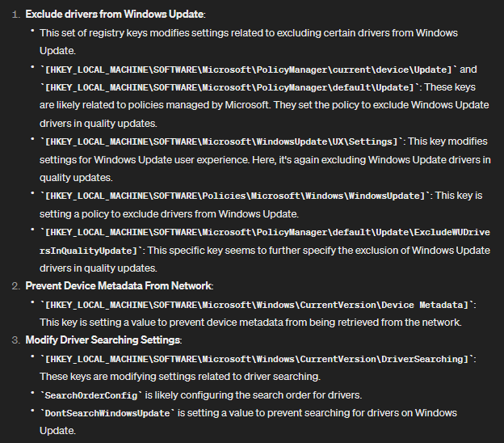Click 'These keys are modifying settings' sentence

tap(180, 377)
